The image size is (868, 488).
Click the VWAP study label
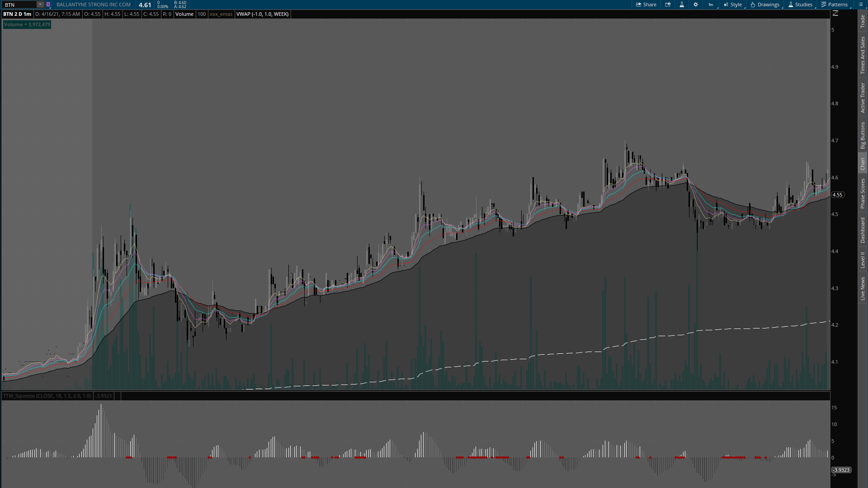point(262,14)
